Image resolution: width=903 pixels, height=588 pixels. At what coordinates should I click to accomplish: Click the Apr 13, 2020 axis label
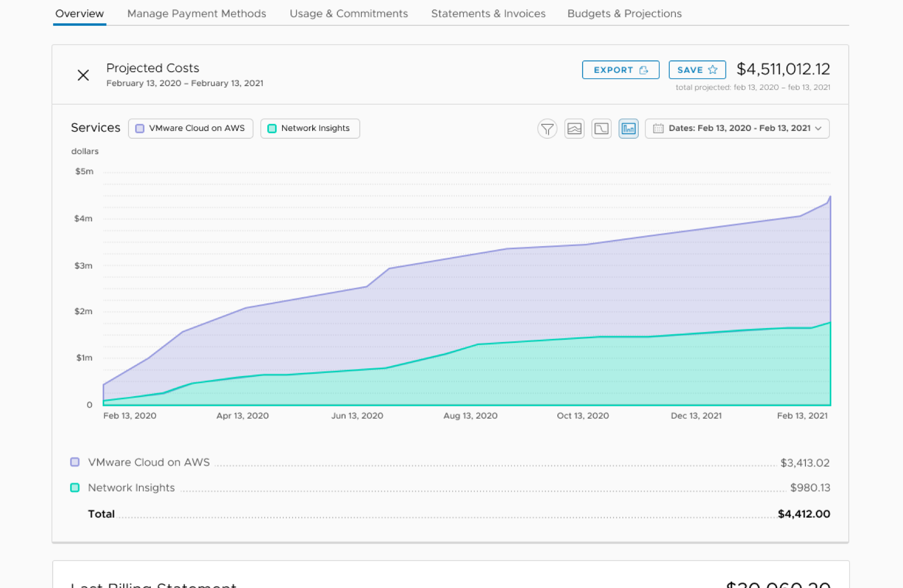243,416
